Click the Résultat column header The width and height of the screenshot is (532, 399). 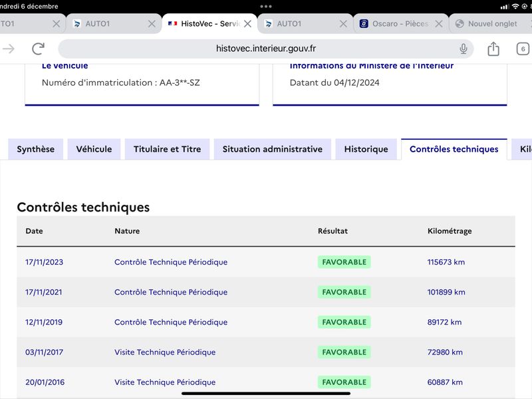click(332, 231)
